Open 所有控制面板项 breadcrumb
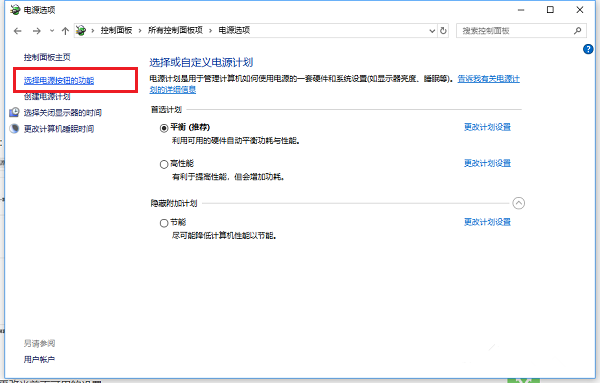 175,30
